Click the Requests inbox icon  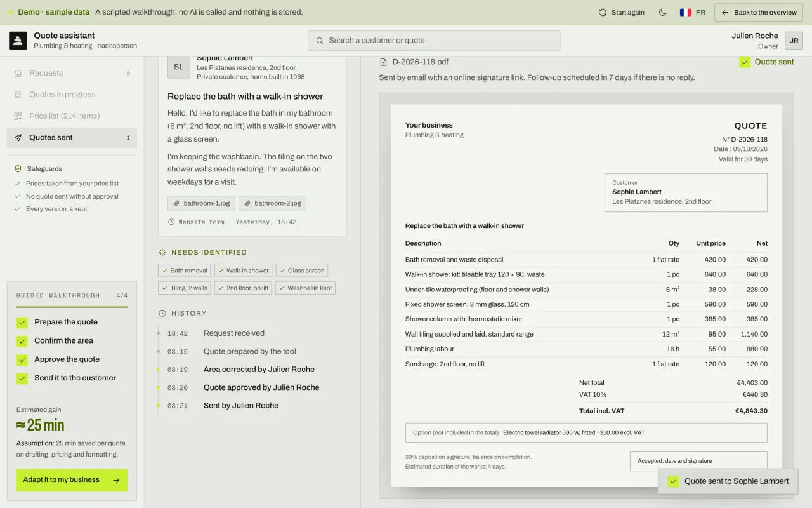point(18,73)
